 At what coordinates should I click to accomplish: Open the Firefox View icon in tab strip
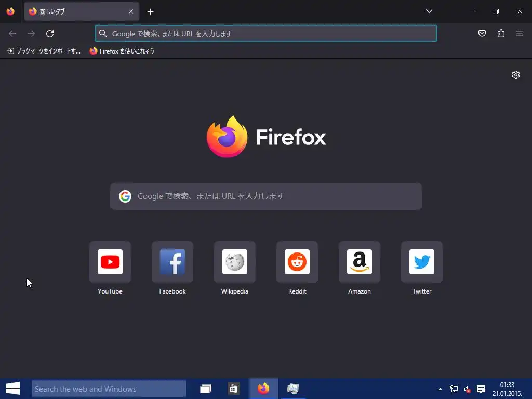pos(10,11)
